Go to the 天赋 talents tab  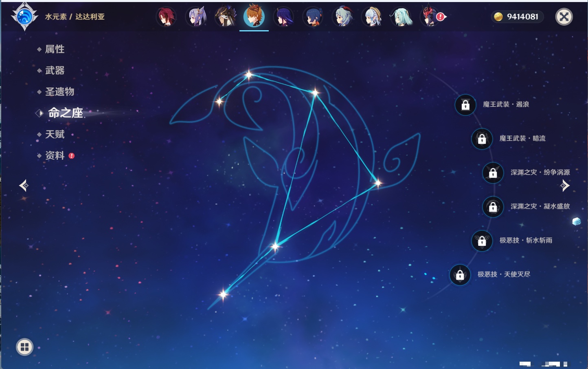(55, 134)
